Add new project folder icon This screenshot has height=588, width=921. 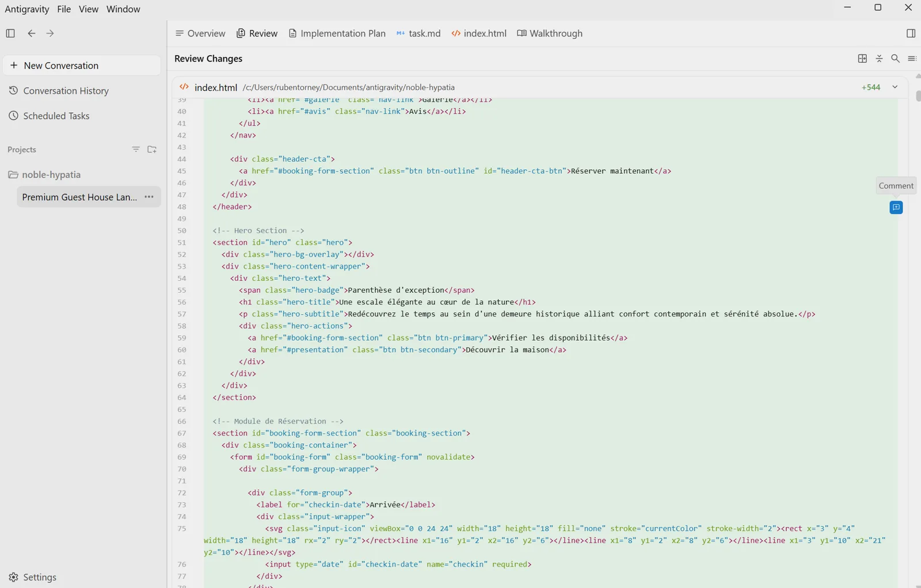tap(152, 150)
